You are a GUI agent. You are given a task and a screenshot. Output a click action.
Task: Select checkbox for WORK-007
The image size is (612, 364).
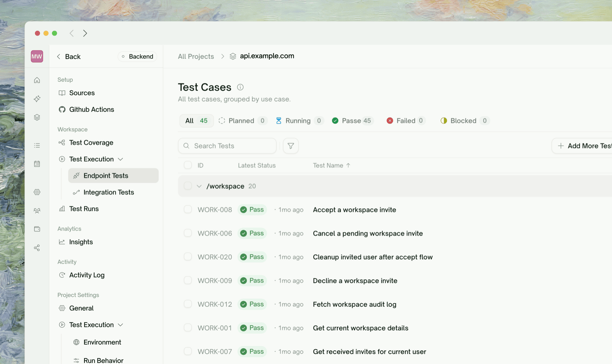click(x=188, y=351)
